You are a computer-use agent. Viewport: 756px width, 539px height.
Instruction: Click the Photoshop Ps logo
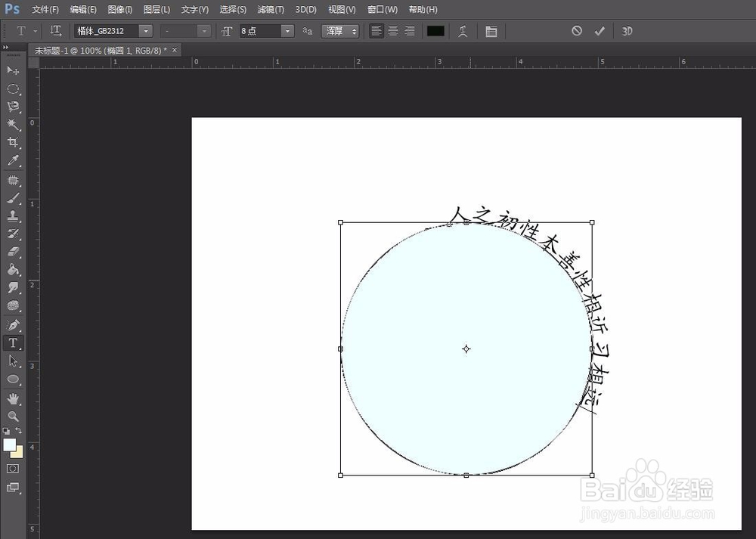click(x=11, y=9)
